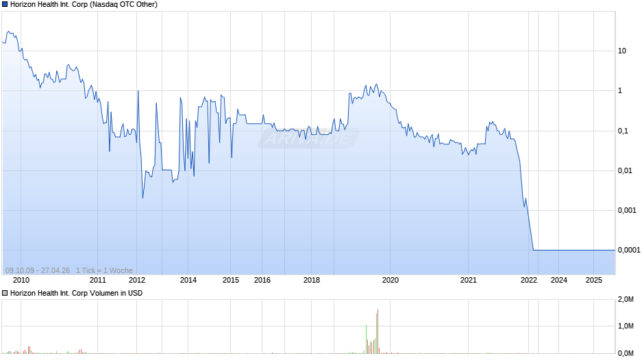Screen dimensions: 644x360
Task: Click the x-axis year label 2015
Action: [231, 280]
